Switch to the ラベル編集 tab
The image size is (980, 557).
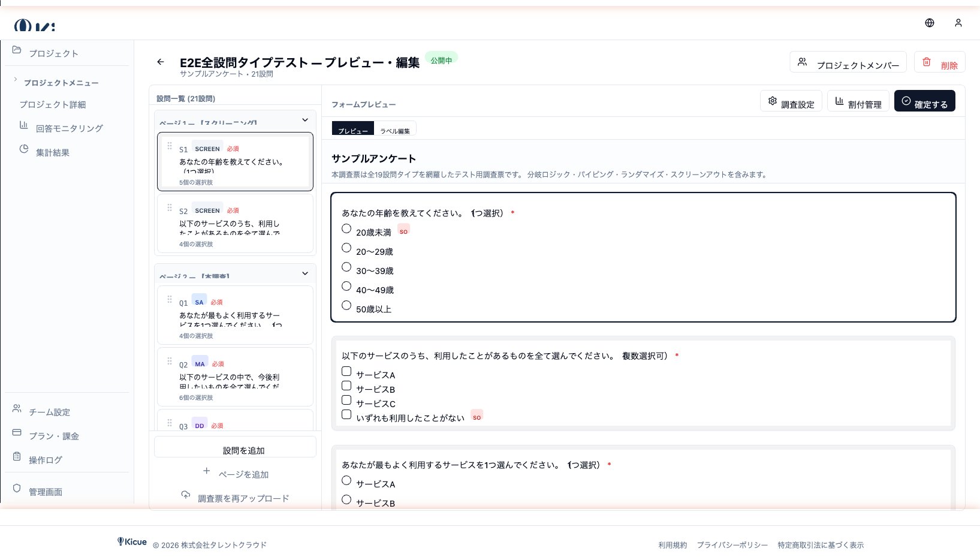click(x=395, y=130)
